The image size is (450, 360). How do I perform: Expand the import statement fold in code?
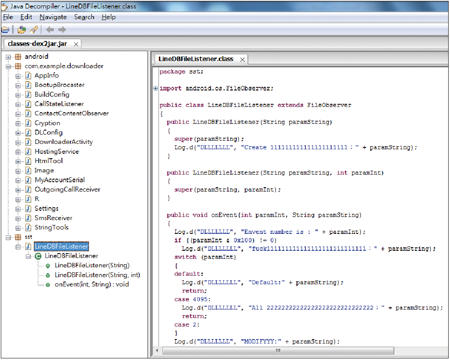click(x=156, y=88)
